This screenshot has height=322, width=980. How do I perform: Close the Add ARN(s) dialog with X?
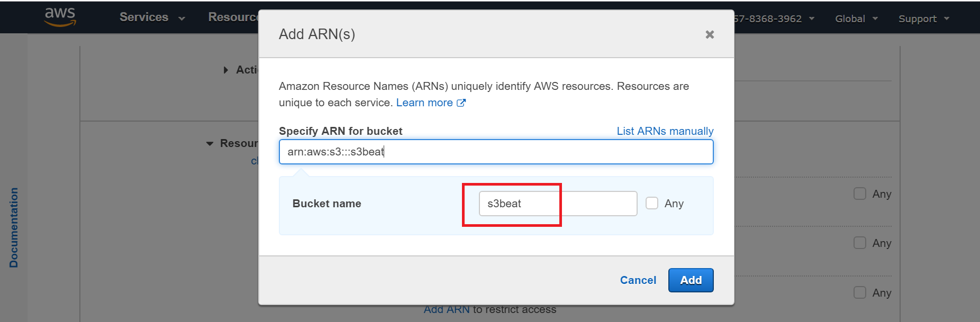click(710, 34)
